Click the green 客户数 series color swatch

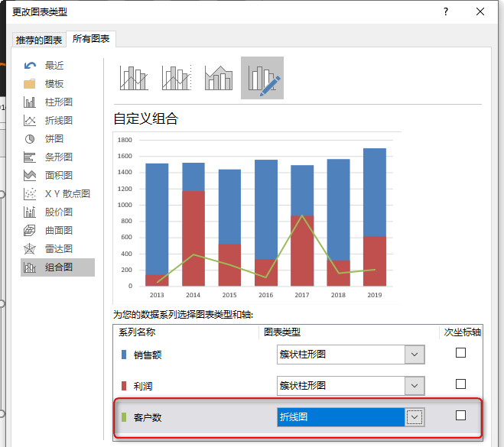pyautogui.click(x=124, y=417)
